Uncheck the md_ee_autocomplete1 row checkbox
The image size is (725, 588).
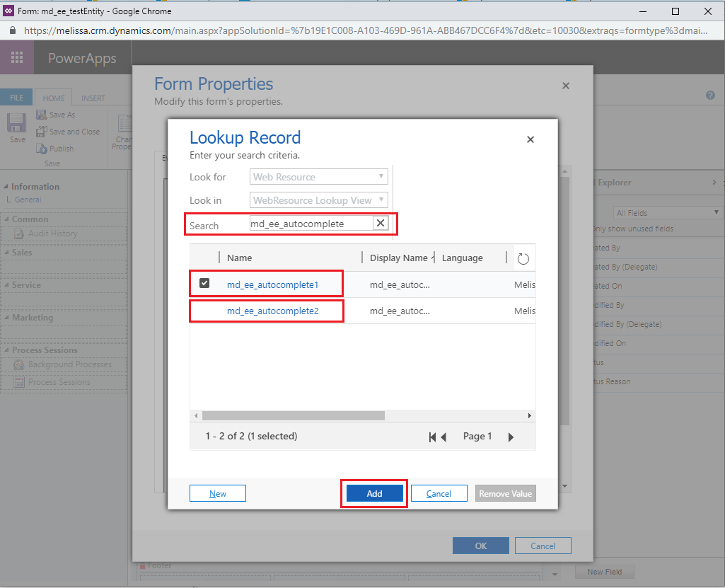click(204, 284)
